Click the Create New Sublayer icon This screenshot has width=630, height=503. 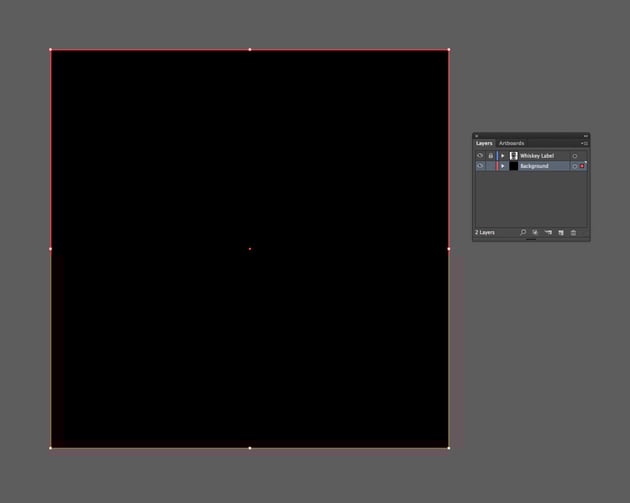548,232
